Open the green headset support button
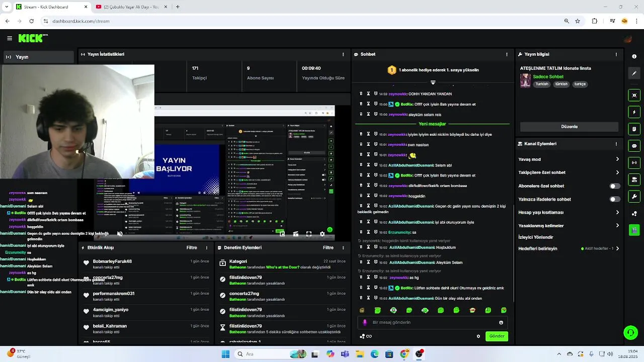 pyautogui.click(x=630, y=332)
